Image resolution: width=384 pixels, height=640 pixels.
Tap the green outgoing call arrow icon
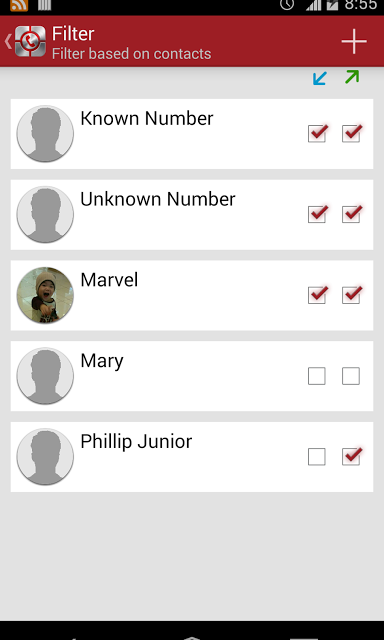352,77
